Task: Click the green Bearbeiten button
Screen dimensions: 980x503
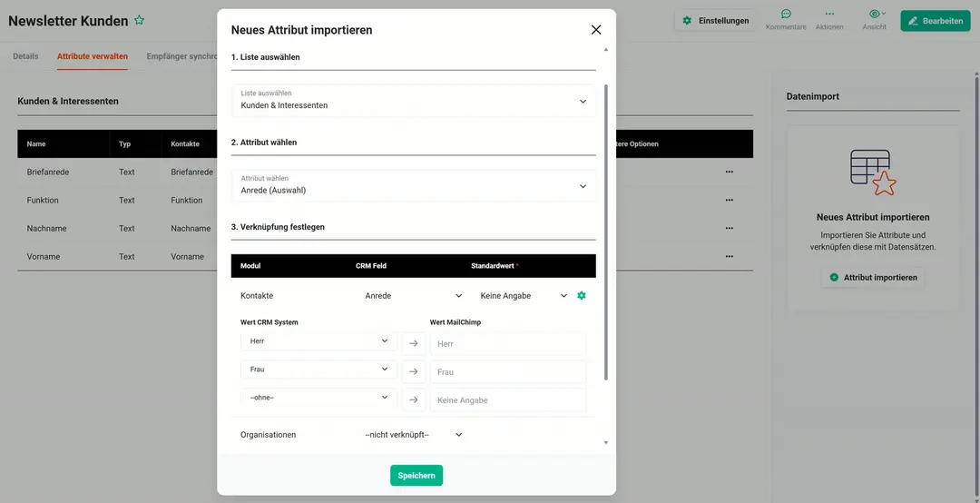Action: pyautogui.click(x=935, y=21)
